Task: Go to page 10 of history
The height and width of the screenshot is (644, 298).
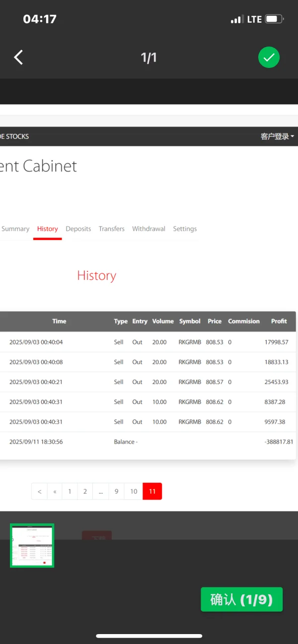Action: coord(134,491)
